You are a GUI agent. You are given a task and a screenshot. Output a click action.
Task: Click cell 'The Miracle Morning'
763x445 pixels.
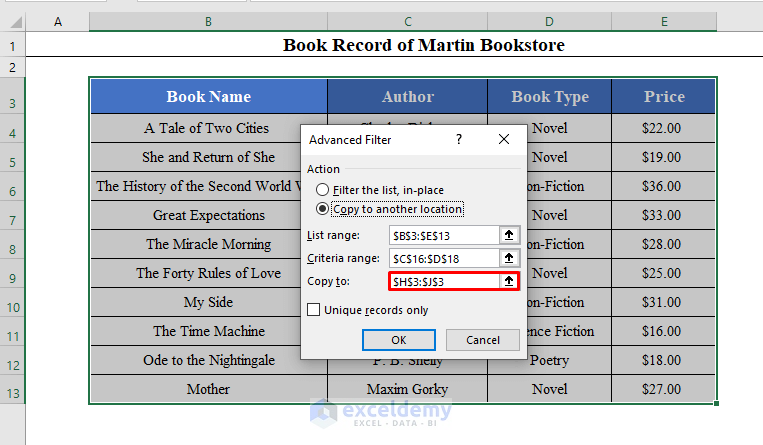pyautogui.click(x=209, y=244)
